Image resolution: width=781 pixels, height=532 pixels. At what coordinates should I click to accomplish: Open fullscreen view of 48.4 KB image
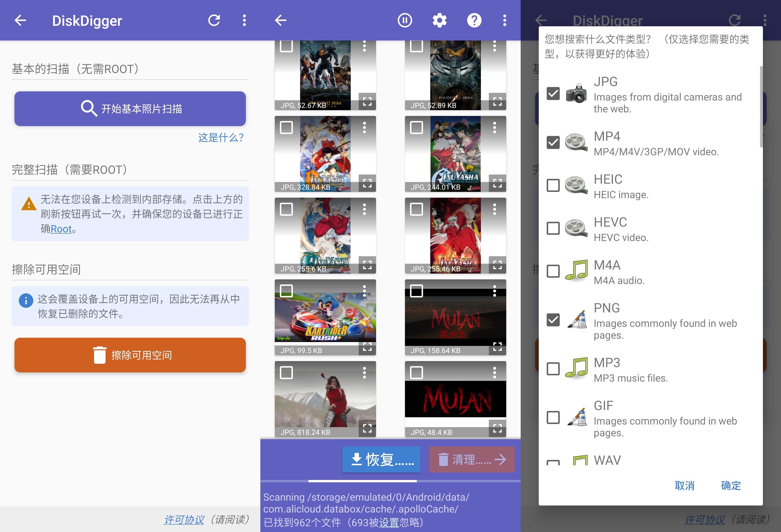(497, 428)
